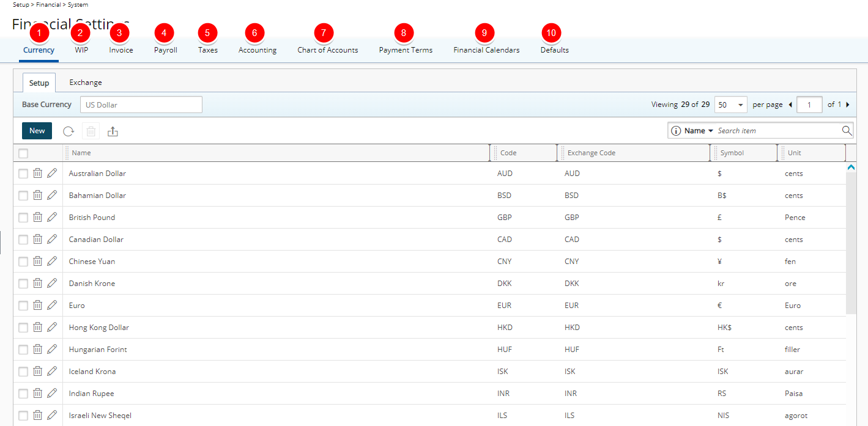Edit the Danish Krone row
The width and height of the screenshot is (868, 426).
point(52,283)
